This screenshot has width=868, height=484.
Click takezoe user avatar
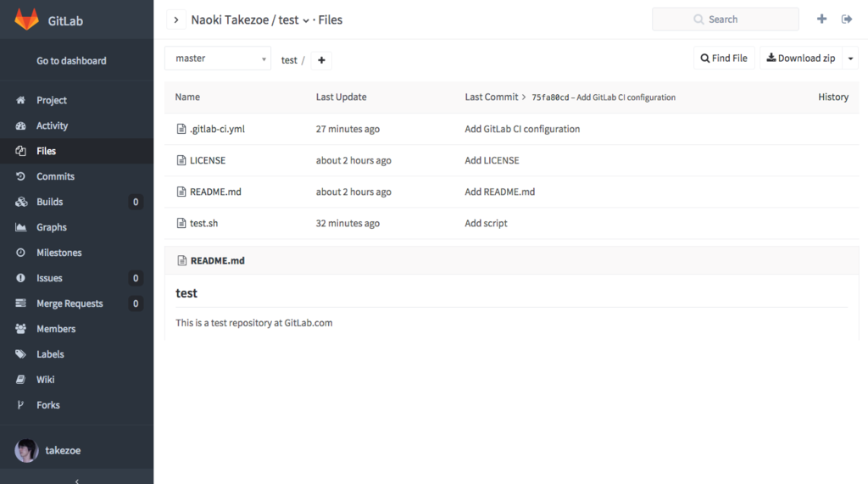point(26,451)
